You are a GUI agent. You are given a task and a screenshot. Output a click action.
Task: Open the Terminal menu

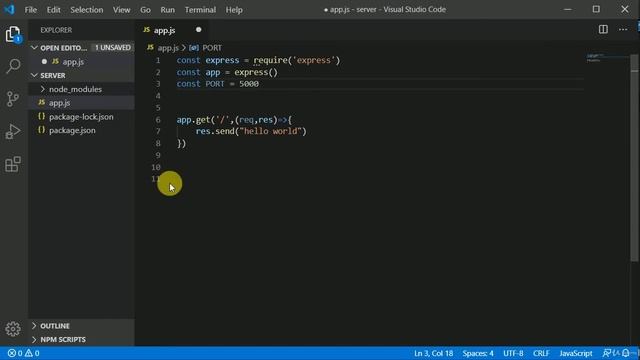pyautogui.click(x=200, y=9)
